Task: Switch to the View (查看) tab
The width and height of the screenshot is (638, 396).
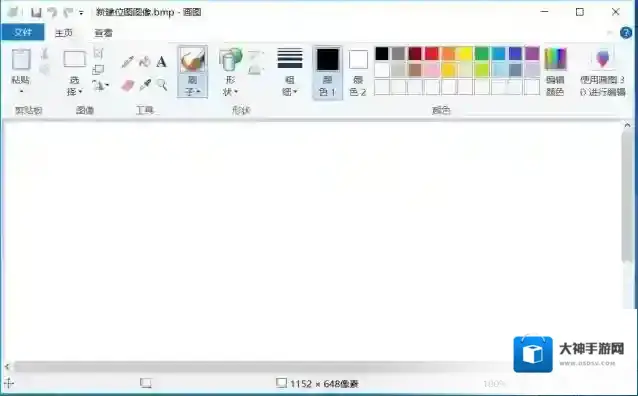Action: click(x=103, y=33)
